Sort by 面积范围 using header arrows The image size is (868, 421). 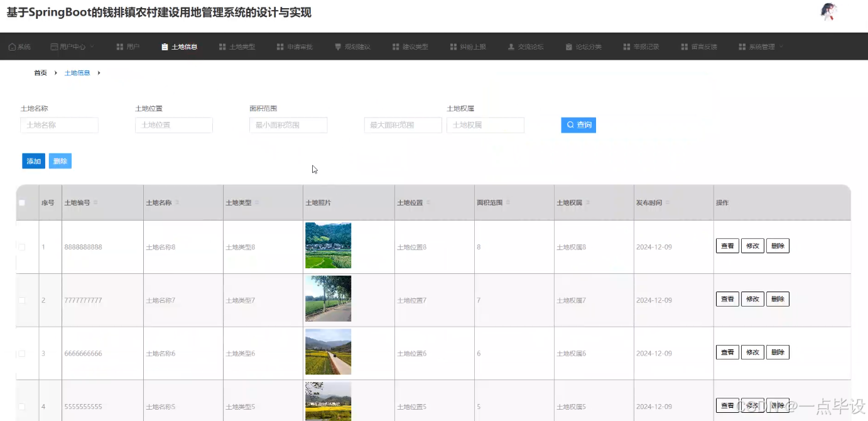(508, 203)
